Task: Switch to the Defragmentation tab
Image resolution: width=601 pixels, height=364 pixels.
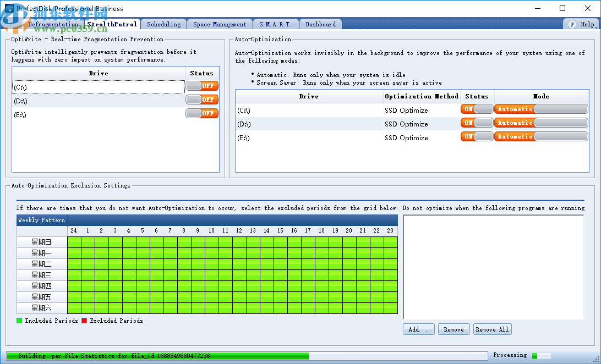Action: 53,24
